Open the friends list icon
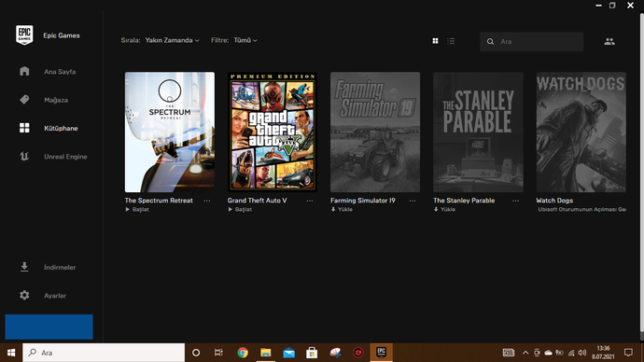644x362 pixels. tap(609, 41)
